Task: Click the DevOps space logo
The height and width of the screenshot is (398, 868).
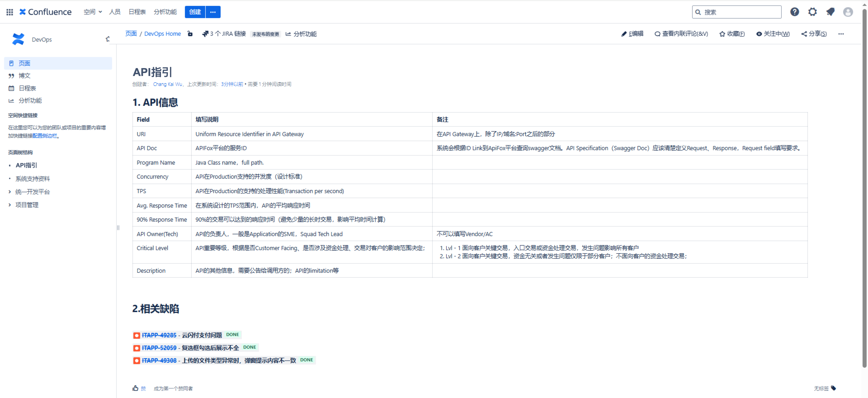Action: coord(18,39)
